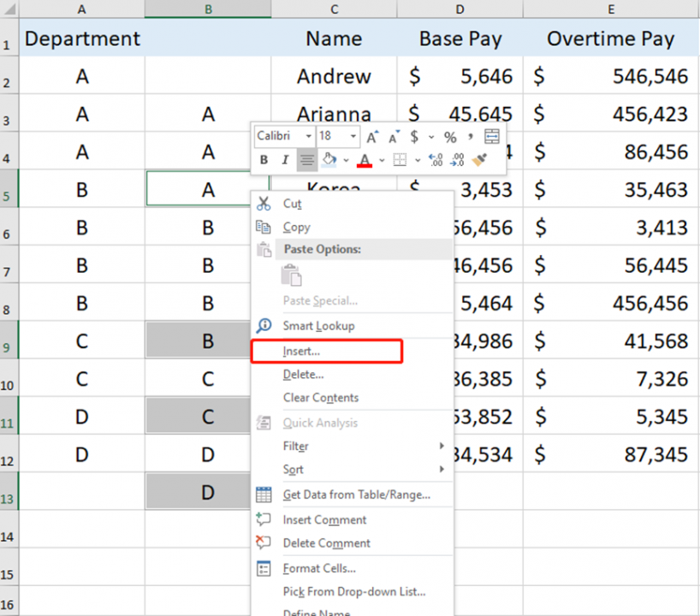Choose Copy from the context menu

[x=353, y=228]
